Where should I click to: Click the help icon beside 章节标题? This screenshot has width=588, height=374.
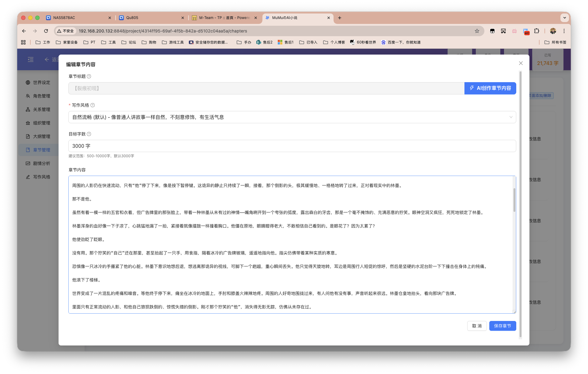(89, 76)
